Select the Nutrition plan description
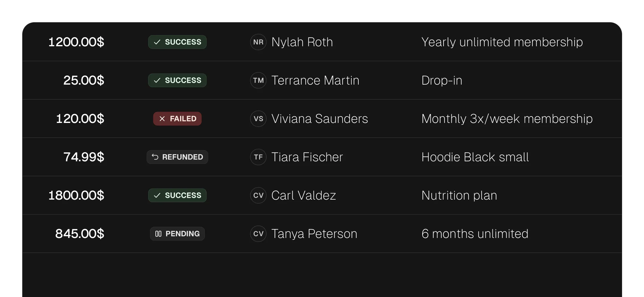 [459, 195]
